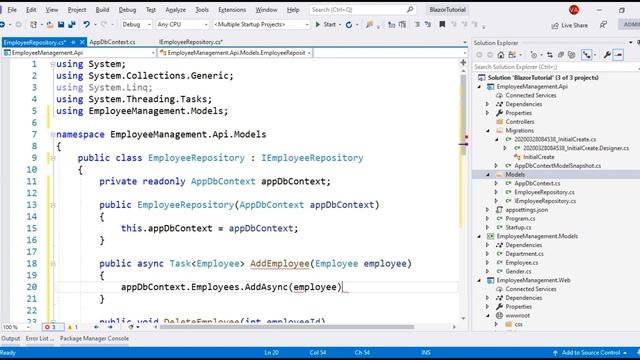Click the Live Share button
Viewport: 640px width, 360px height.
coord(569,25)
